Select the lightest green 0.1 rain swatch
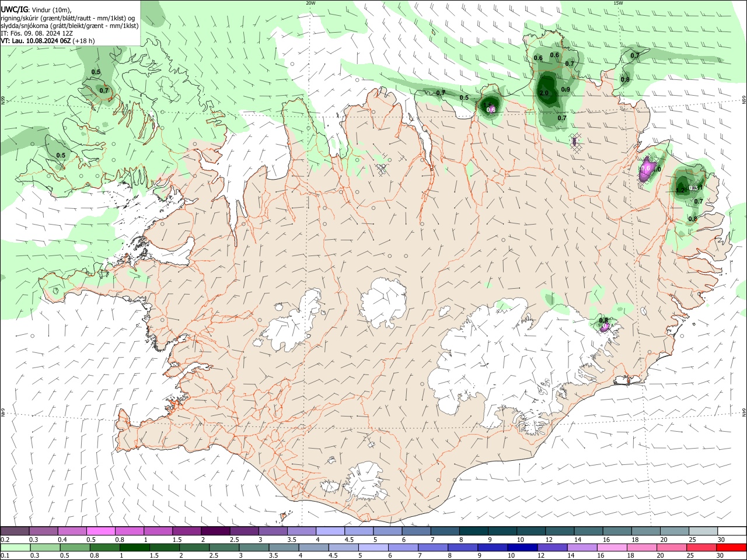 click(x=15, y=547)
